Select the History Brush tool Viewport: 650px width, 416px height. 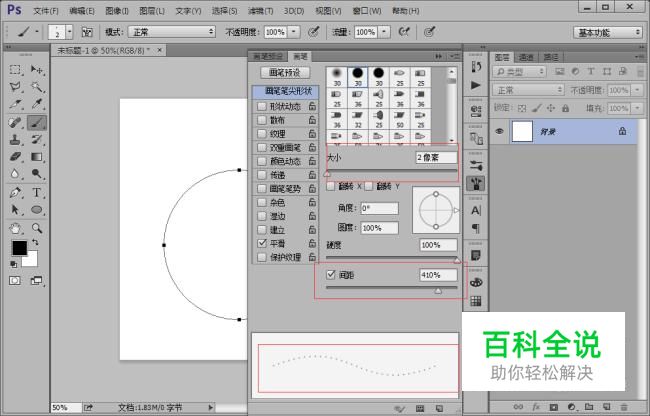pyautogui.click(x=37, y=140)
